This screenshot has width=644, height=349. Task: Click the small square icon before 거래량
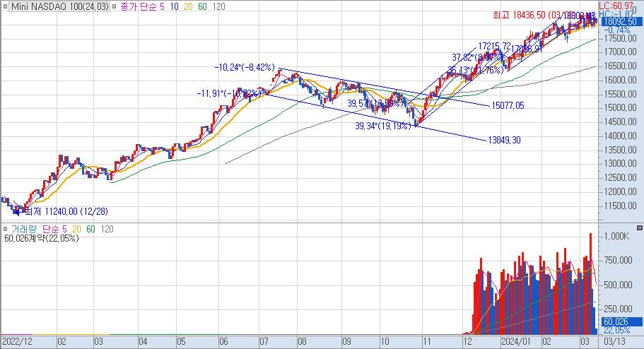6,229
